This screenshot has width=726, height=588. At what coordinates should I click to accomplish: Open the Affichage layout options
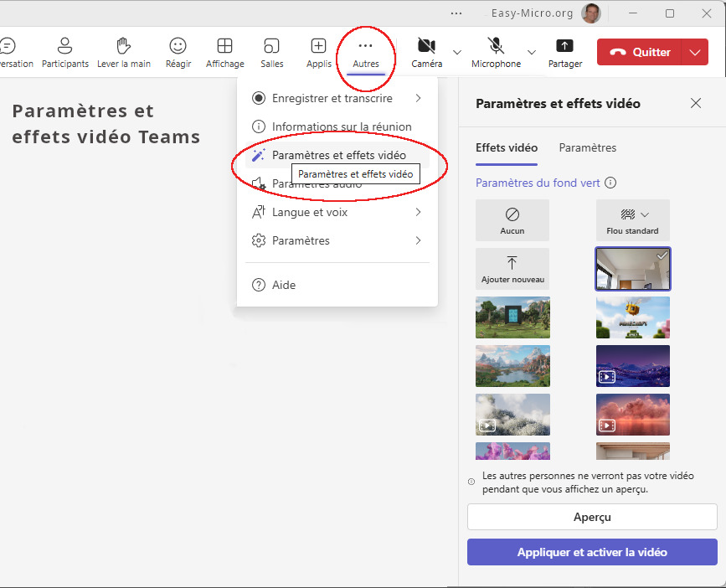pos(225,52)
